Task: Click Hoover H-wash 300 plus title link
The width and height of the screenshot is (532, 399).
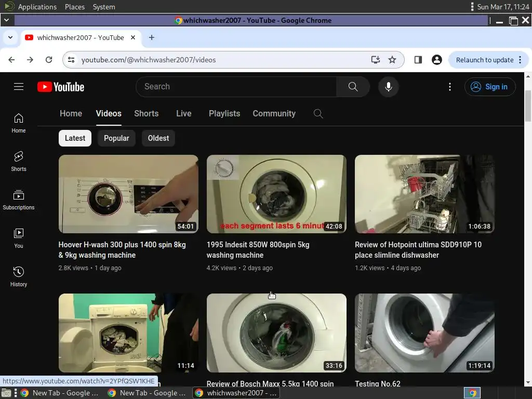Action: [122, 250]
